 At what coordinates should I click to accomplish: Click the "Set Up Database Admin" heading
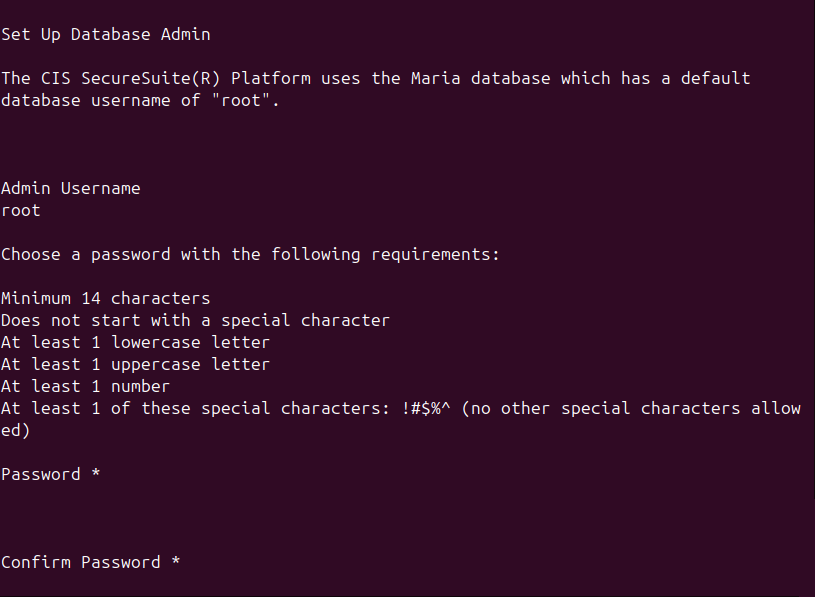click(x=105, y=34)
